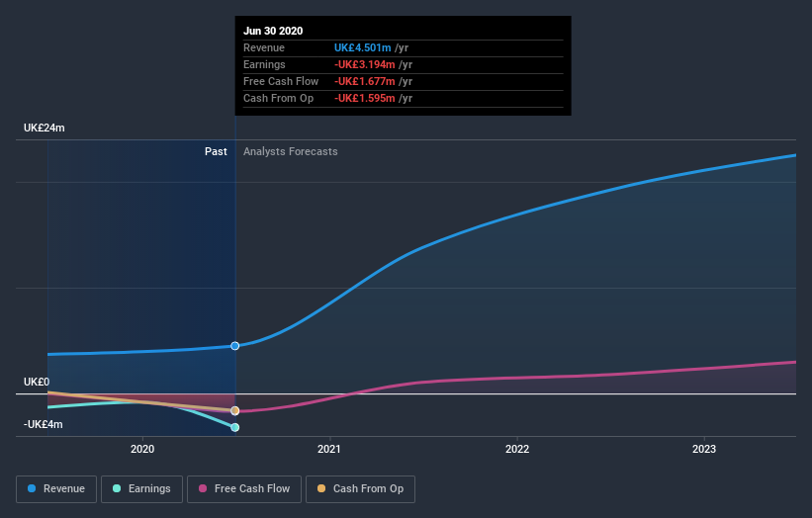This screenshot has width=812, height=518.
Task: Click the 2020 x-axis label
Action: 142,449
